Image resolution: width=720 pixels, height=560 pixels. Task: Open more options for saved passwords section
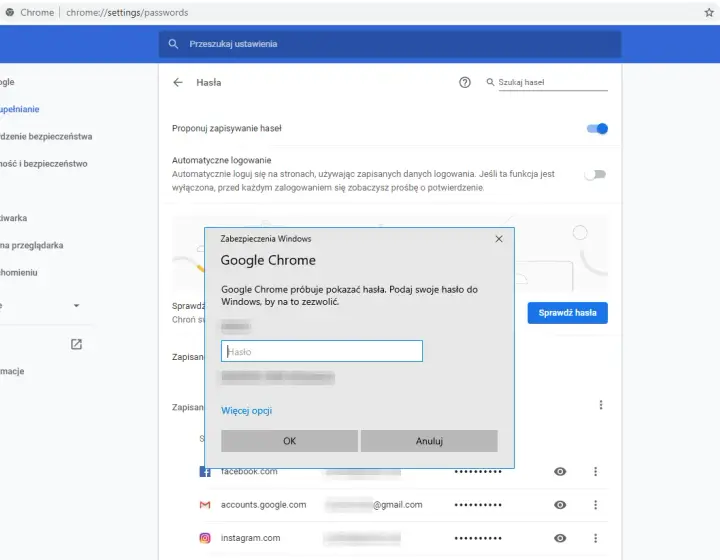[x=601, y=405]
